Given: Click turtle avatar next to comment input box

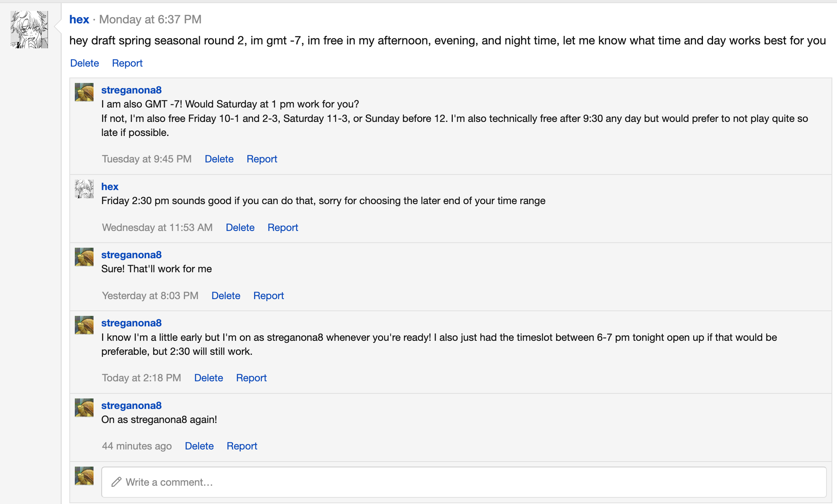Looking at the screenshot, I should [84, 476].
